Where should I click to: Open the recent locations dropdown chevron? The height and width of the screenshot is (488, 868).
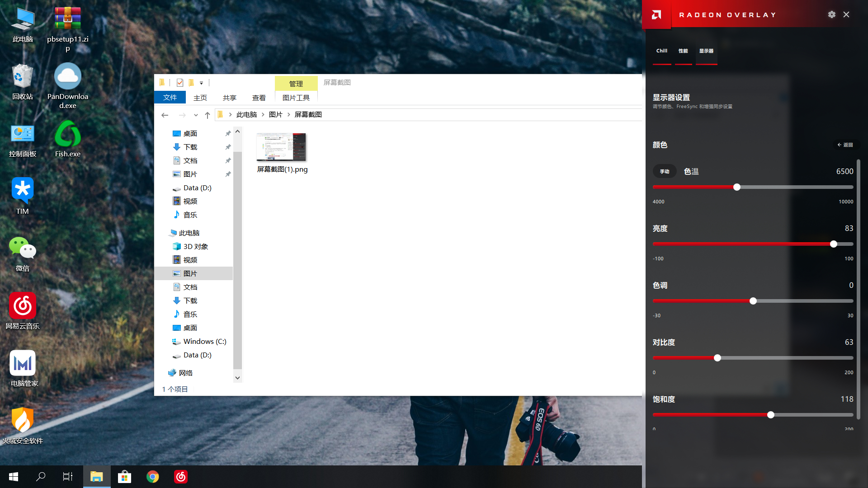[196, 115]
